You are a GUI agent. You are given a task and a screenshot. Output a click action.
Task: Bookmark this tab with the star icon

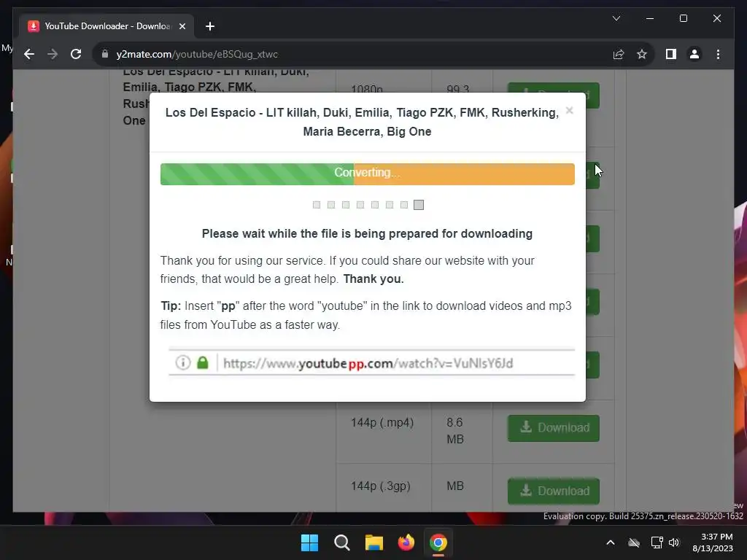642,54
